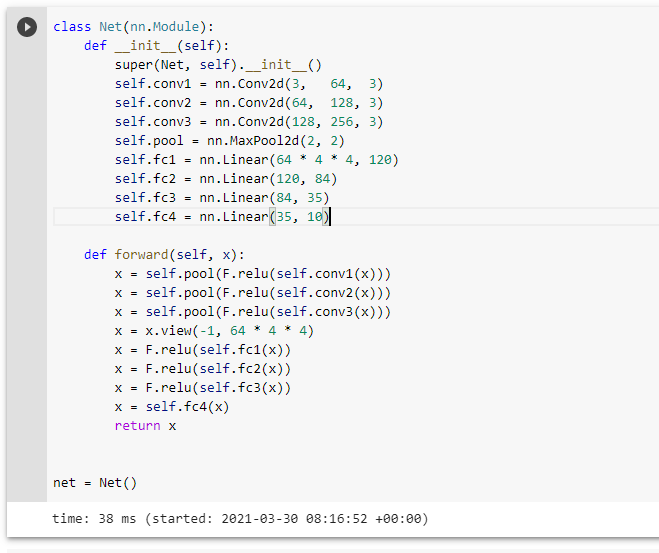
Task: Click the 'x = F.relu(self.fc2(x))' line
Action: tap(203, 369)
